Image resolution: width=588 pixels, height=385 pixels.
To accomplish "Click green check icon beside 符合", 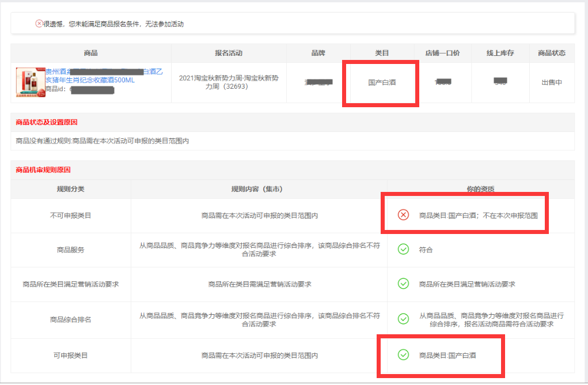I will (x=404, y=250).
